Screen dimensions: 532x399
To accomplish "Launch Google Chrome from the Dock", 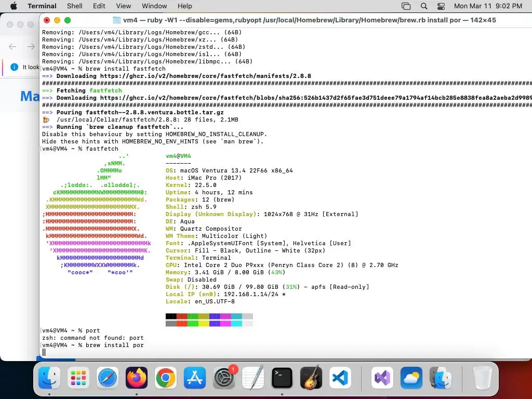I will click(166, 378).
